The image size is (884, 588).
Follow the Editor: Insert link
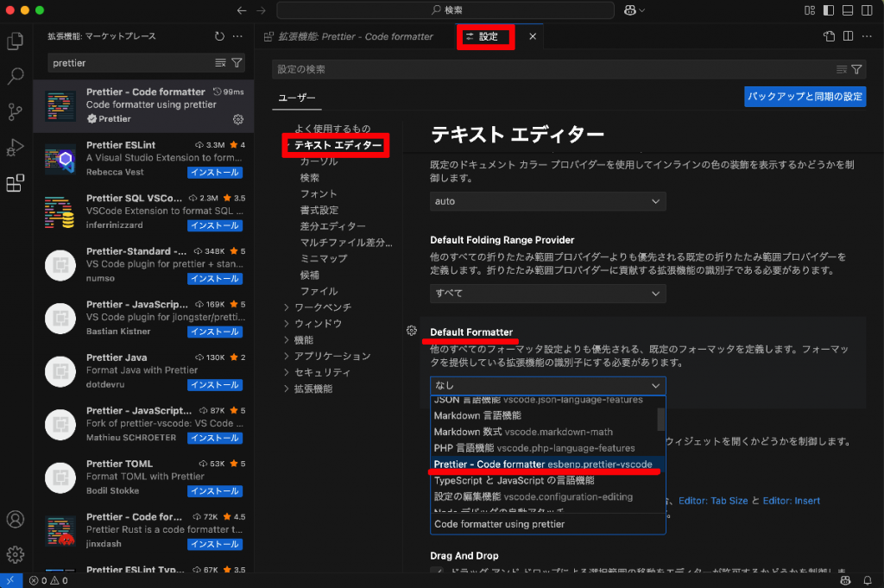pos(792,501)
